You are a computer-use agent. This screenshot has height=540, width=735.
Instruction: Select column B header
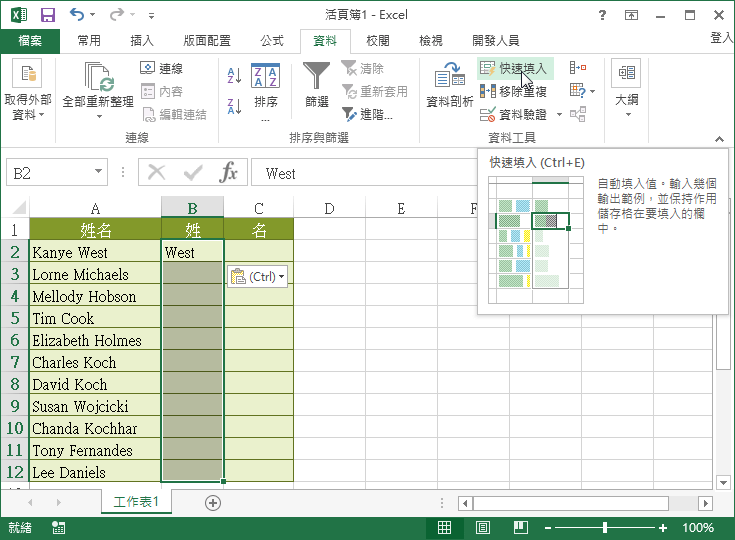[192, 208]
